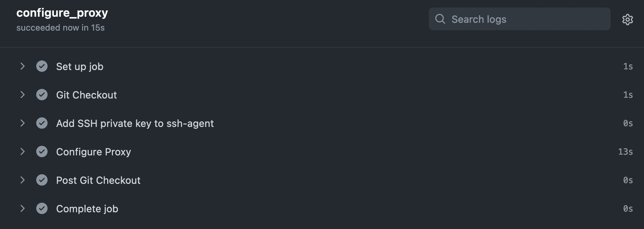Expand the Set up job step chevron
Screen dimensions: 644x229
(22, 66)
